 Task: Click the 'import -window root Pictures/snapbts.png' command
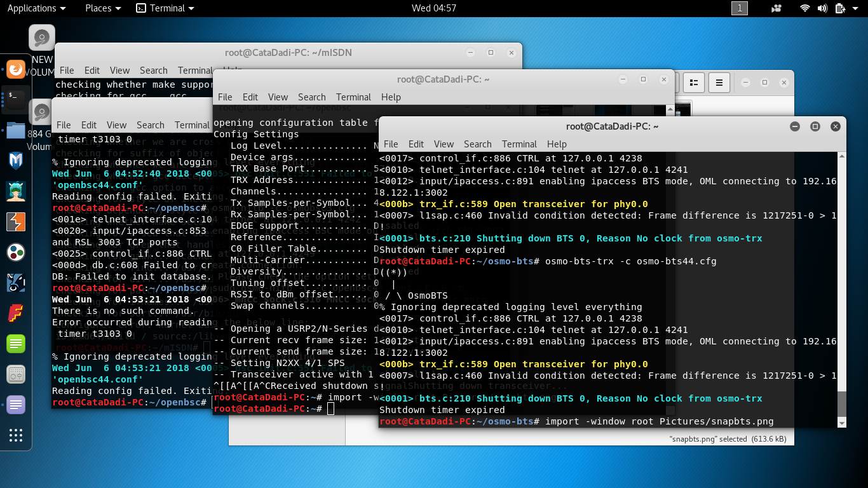click(659, 421)
